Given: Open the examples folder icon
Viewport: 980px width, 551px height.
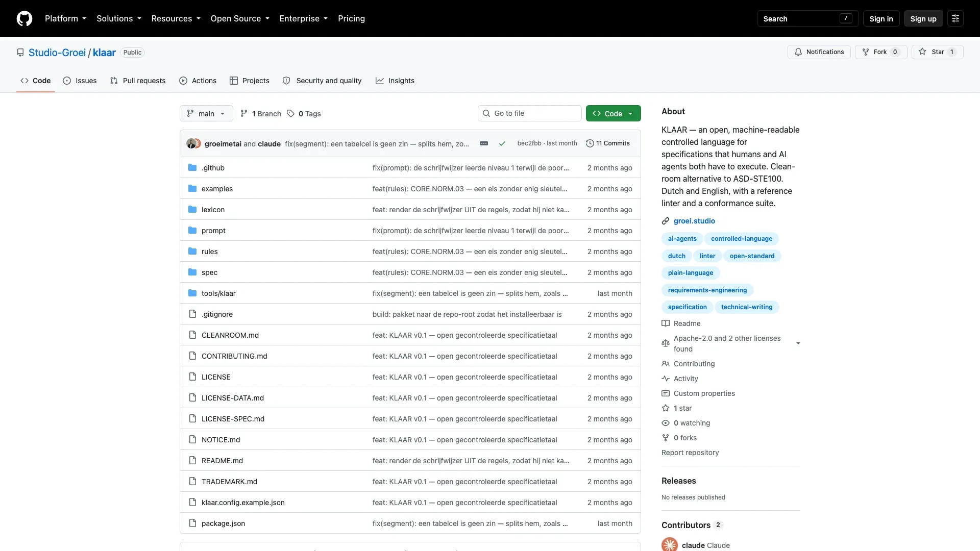Looking at the screenshot, I should (192, 189).
